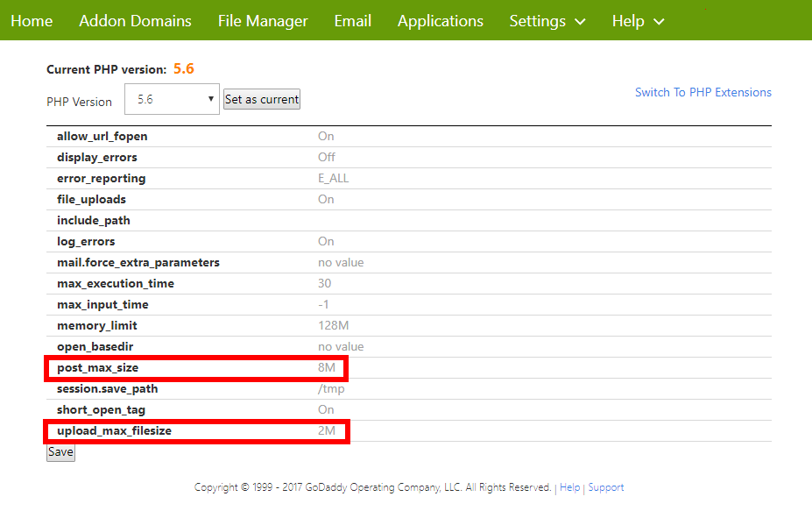Click the max_execution_time value 30
The height and width of the screenshot is (518, 812).
click(x=324, y=283)
